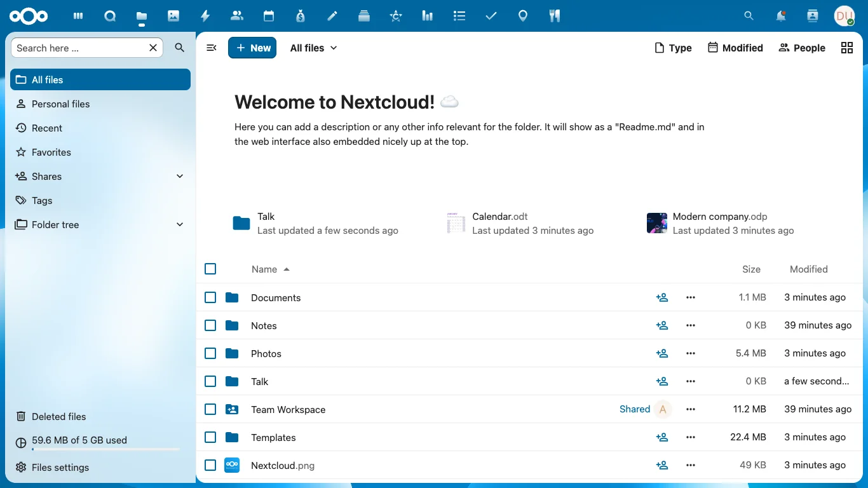Expand the Shares section chevron

[180, 176]
